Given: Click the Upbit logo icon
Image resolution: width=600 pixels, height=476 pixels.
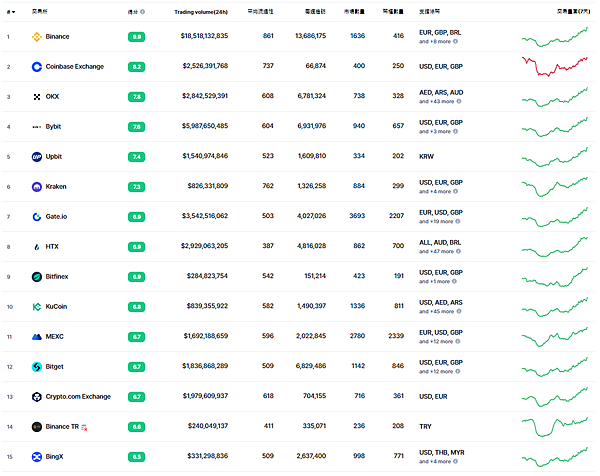Looking at the screenshot, I should [x=37, y=157].
